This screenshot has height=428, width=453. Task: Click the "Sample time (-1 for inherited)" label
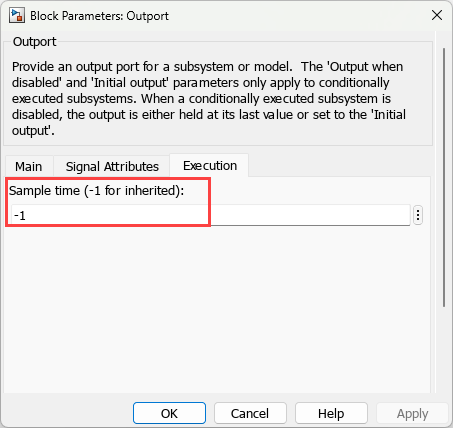coord(96,191)
